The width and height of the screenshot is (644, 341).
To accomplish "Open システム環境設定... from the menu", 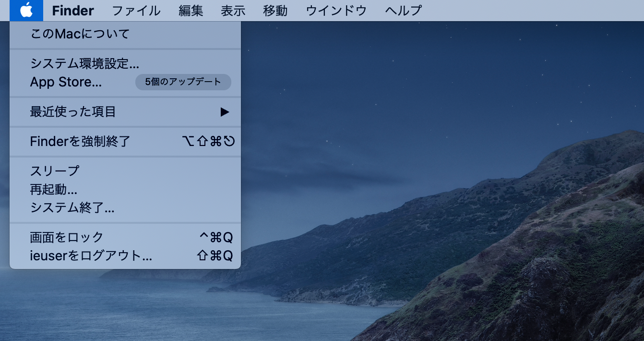I will point(125,63).
